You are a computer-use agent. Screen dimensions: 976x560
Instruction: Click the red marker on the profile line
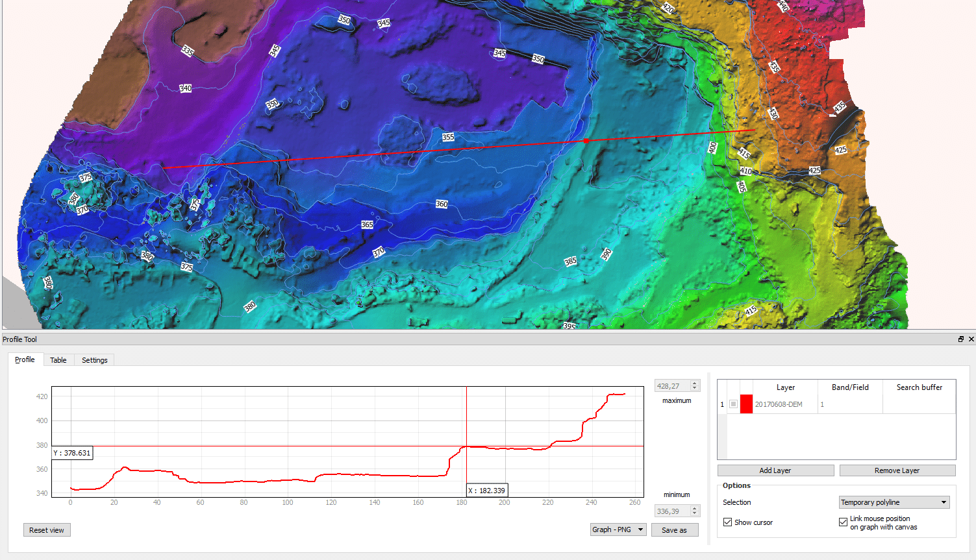pos(586,141)
